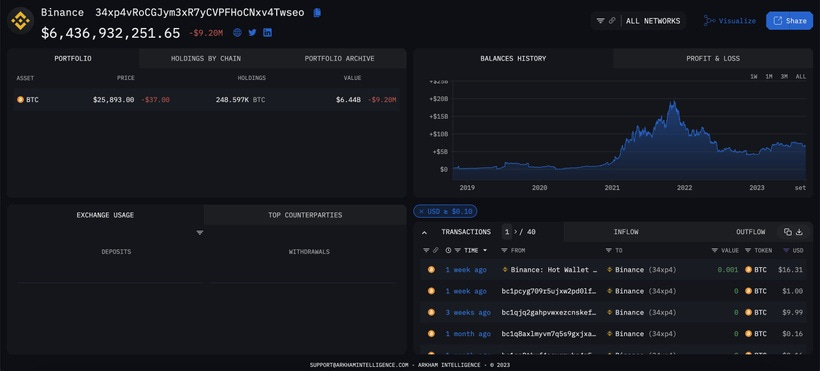Image resolution: width=820 pixels, height=371 pixels.
Task: Click the Visualize link
Action: tap(730, 21)
